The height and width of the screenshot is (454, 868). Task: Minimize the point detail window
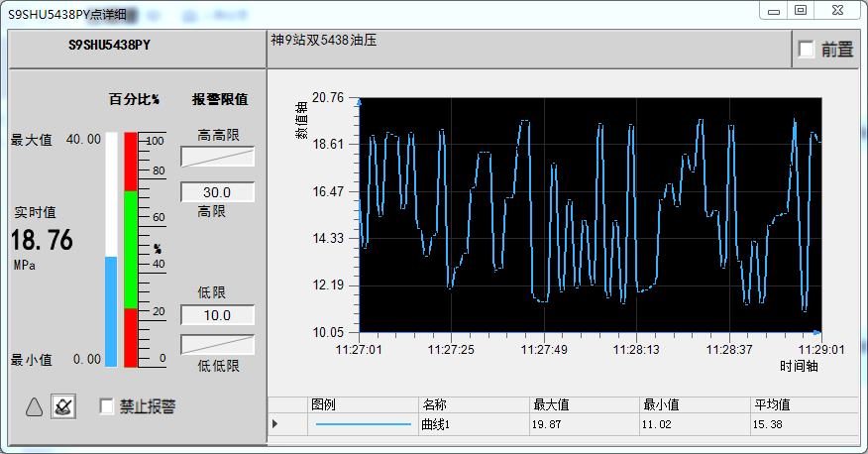point(775,10)
